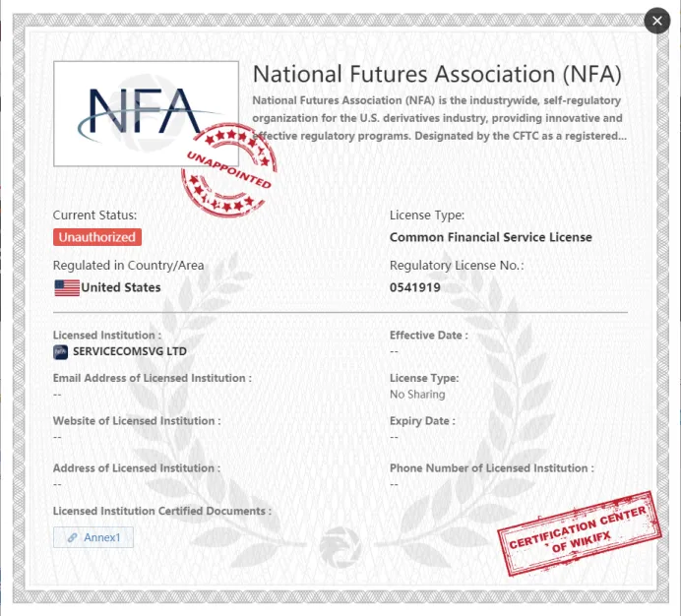
Task: Click the No Sharing license value
Action: click(417, 395)
